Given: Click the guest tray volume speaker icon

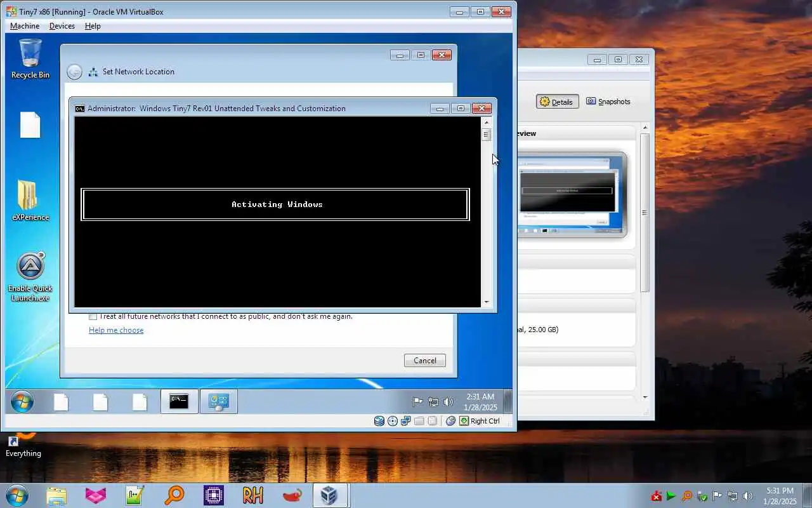Looking at the screenshot, I should pos(449,402).
